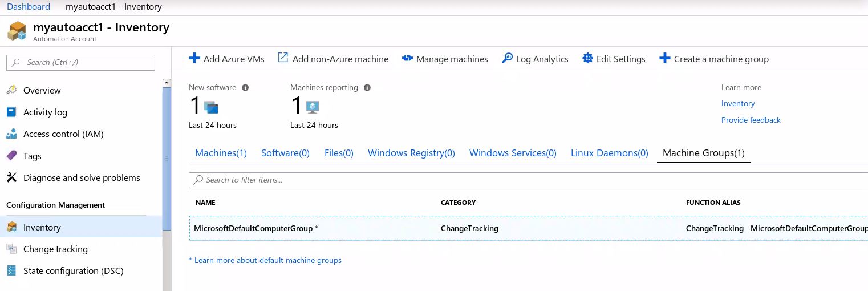Click the Add non-Azure machine icon
Image resolution: width=868 pixels, height=291 pixels.
click(283, 58)
